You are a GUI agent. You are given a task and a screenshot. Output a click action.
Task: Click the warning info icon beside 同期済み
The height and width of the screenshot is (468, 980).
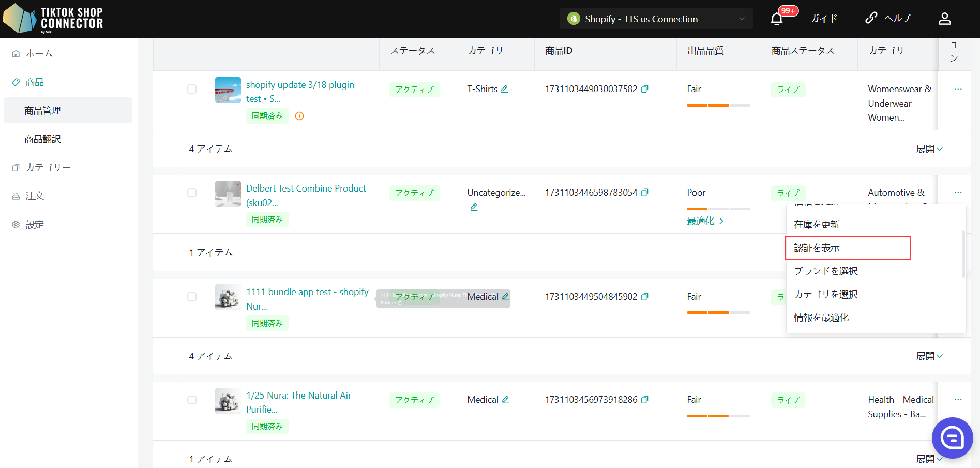299,116
